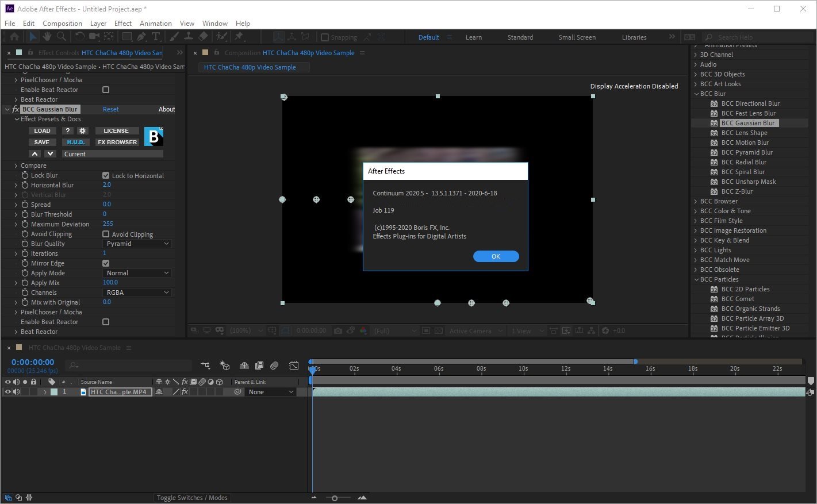Click the Boris FX logo icon
This screenshot has width=817, height=504.
point(154,136)
